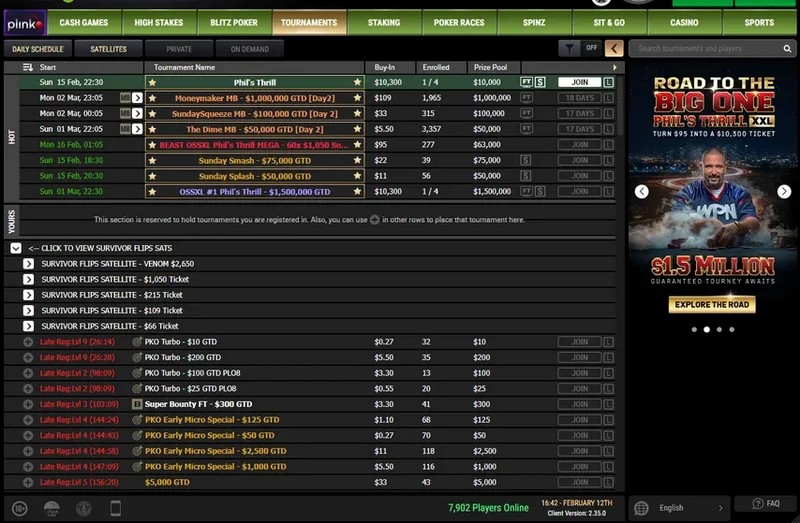The width and height of the screenshot is (800, 523).
Task: Collapse the right promo panel with arrow
Action: tap(614, 48)
